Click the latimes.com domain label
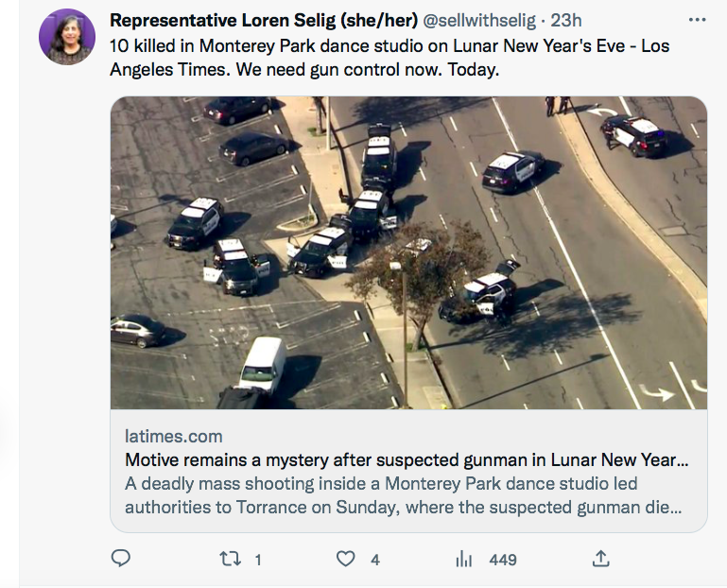 point(174,437)
